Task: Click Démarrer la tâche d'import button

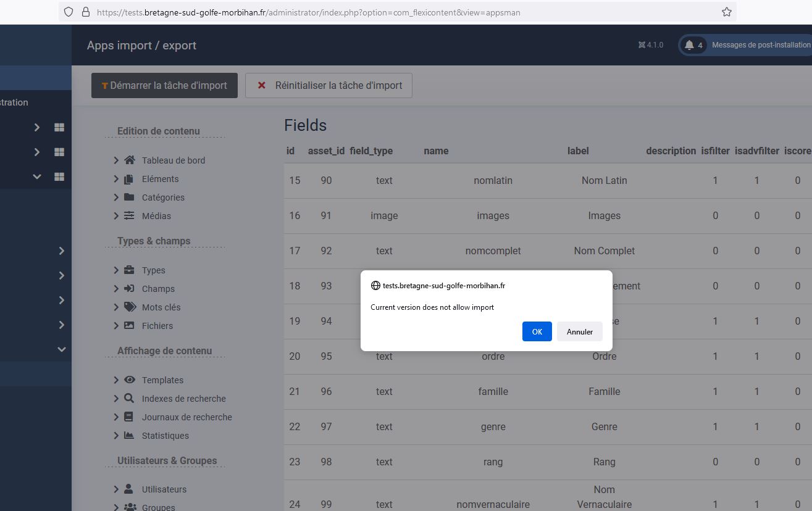Action: click(164, 86)
